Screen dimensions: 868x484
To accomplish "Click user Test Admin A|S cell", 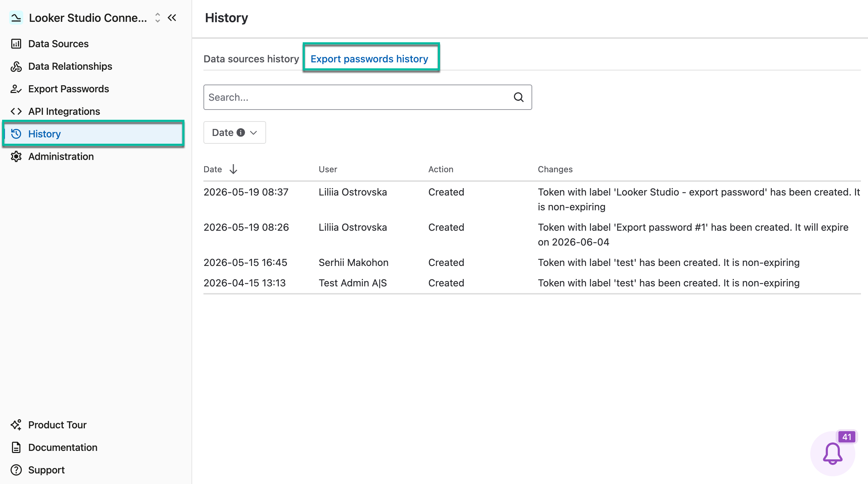I will click(353, 283).
